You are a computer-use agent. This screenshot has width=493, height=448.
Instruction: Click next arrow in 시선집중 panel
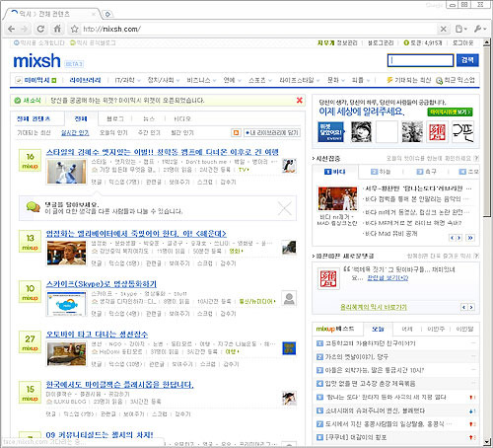tap(458, 238)
